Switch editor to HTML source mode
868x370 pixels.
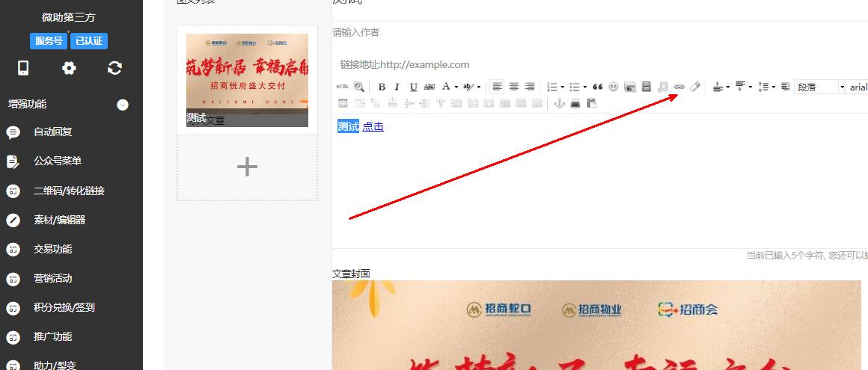(x=343, y=87)
